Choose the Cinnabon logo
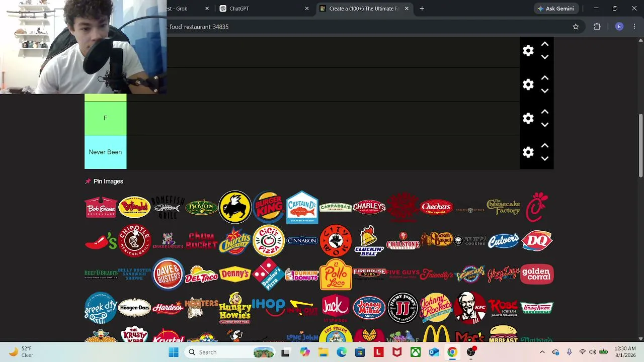 tap(302, 241)
